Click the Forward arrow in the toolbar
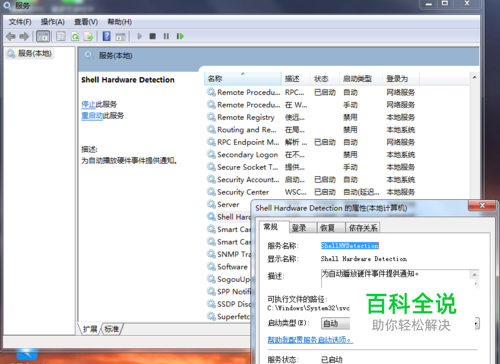This screenshot has height=364, width=500. (24, 36)
